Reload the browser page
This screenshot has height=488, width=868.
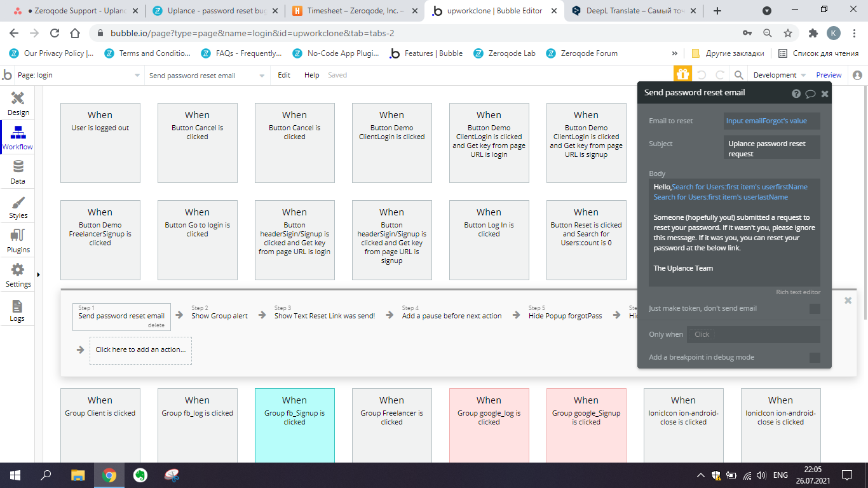coord(55,33)
